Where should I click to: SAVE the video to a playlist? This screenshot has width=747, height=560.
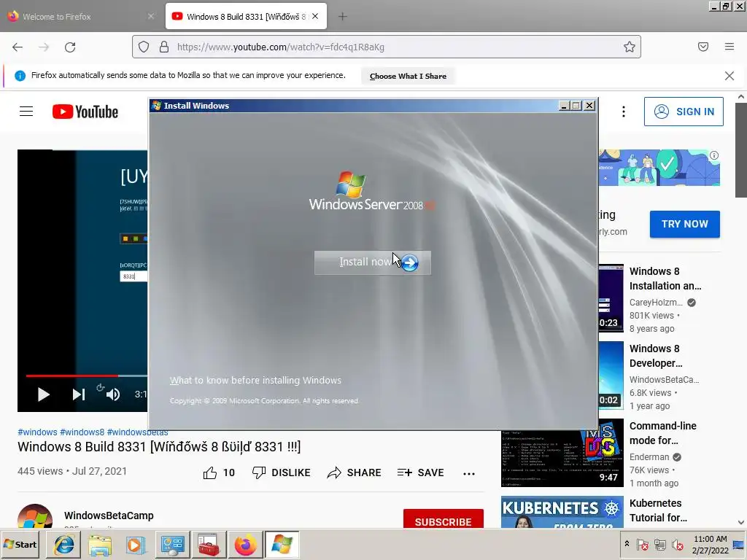point(420,472)
